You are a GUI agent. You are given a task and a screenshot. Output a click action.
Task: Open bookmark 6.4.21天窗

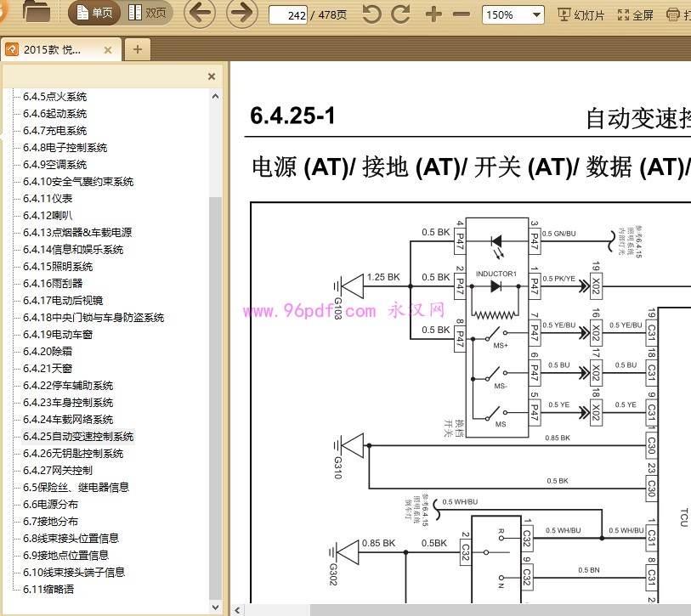48,369
